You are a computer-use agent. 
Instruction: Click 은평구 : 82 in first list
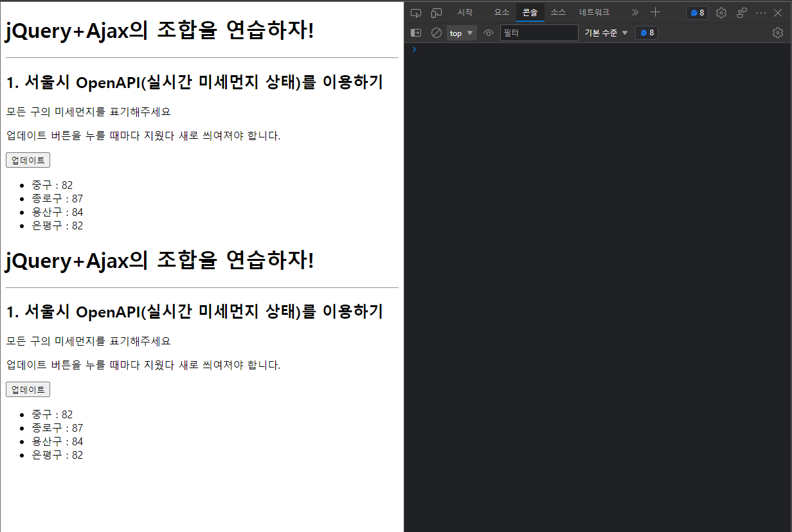point(57,226)
